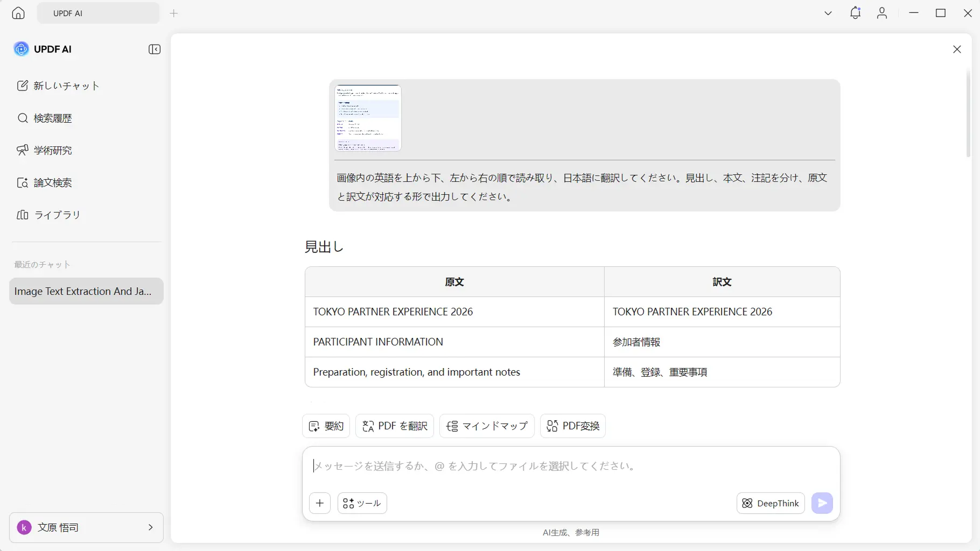
Task: Click the Preparation, registration, and important notes cell
Action: (x=454, y=372)
